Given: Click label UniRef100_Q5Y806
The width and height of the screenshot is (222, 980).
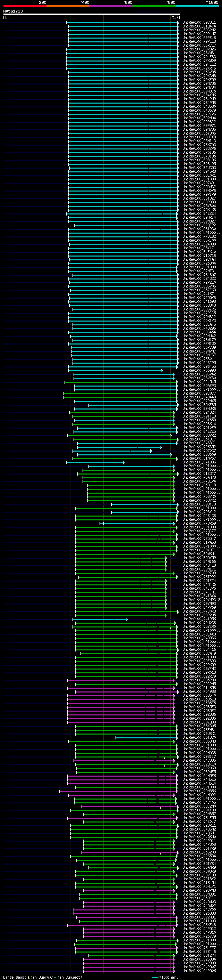Looking at the screenshot, I should pos(199,133).
